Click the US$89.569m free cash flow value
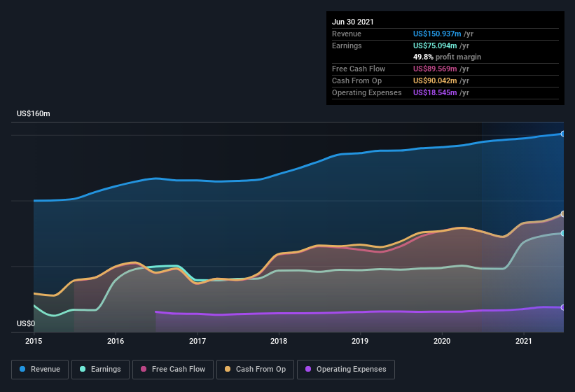Image resolution: width=575 pixels, height=392 pixels. [x=435, y=69]
